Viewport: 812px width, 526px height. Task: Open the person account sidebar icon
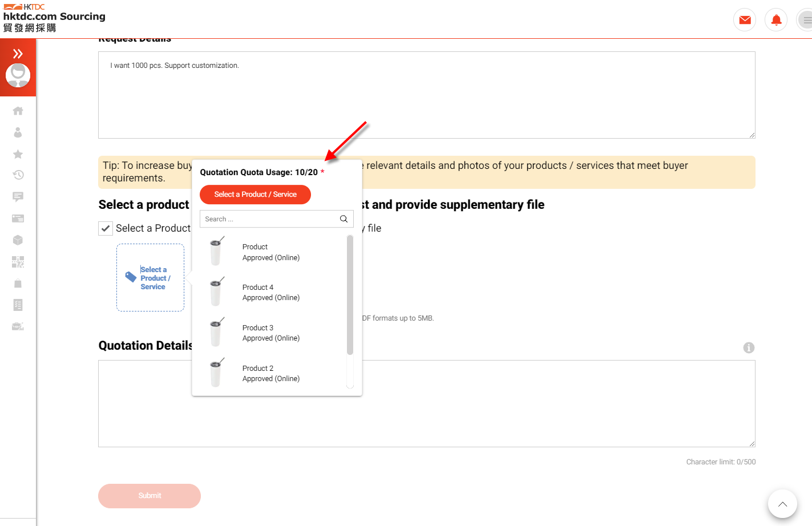point(18,132)
